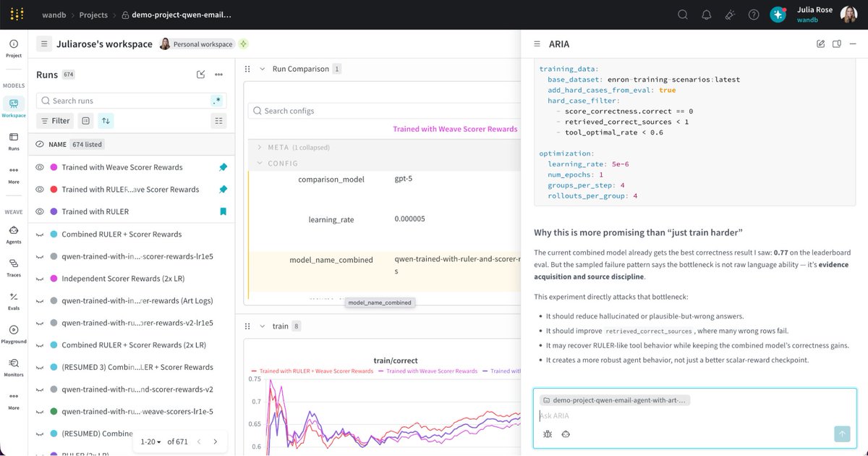Screen dimensions: 868x456
Task: Click the Filter button
Action: [55, 121]
